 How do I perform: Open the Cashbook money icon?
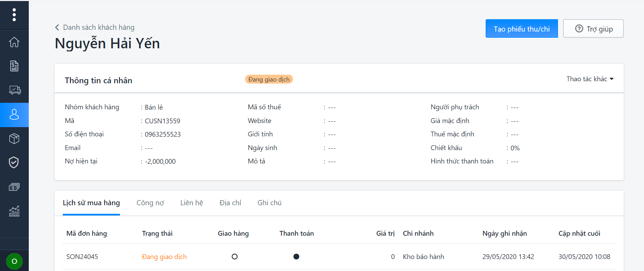[14, 187]
